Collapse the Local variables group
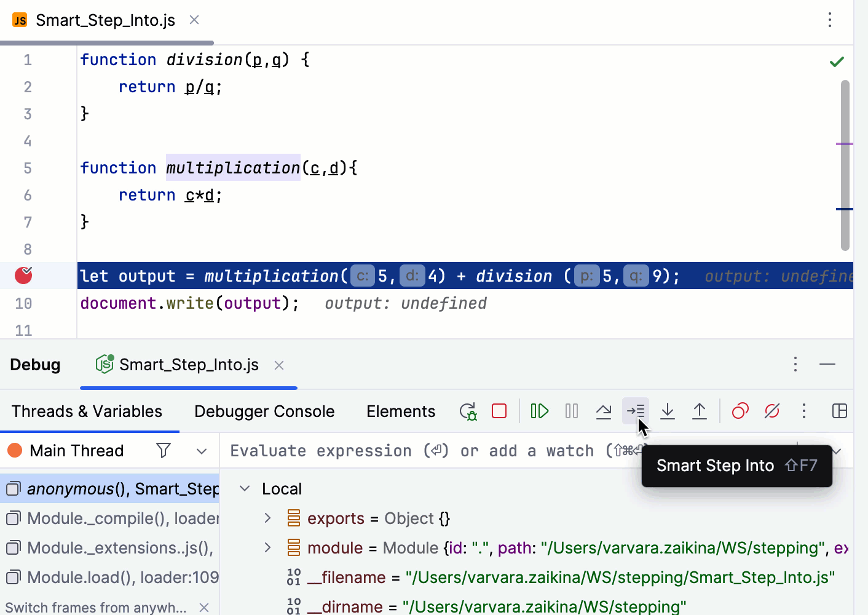 [x=245, y=489]
